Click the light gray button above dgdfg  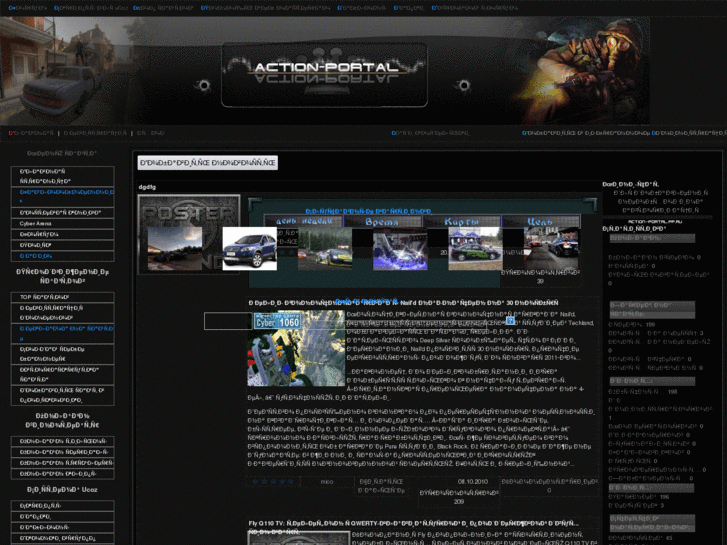click(208, 163)
